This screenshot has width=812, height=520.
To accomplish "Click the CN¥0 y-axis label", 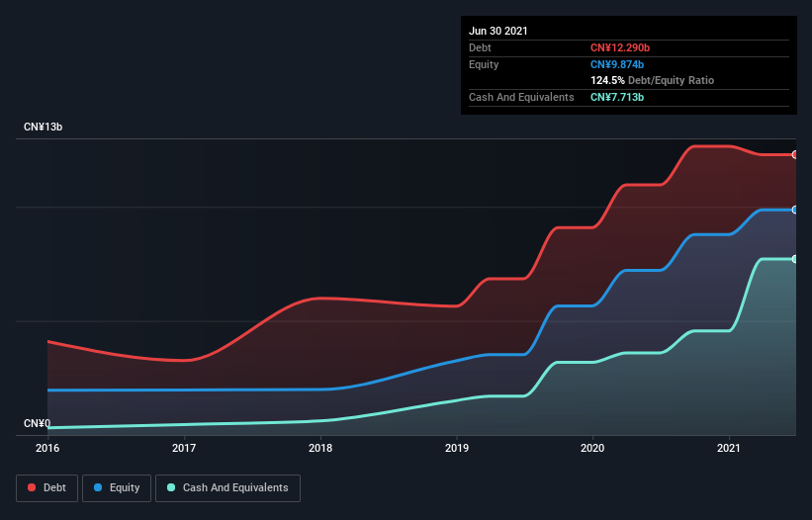I will coord(38,423).
